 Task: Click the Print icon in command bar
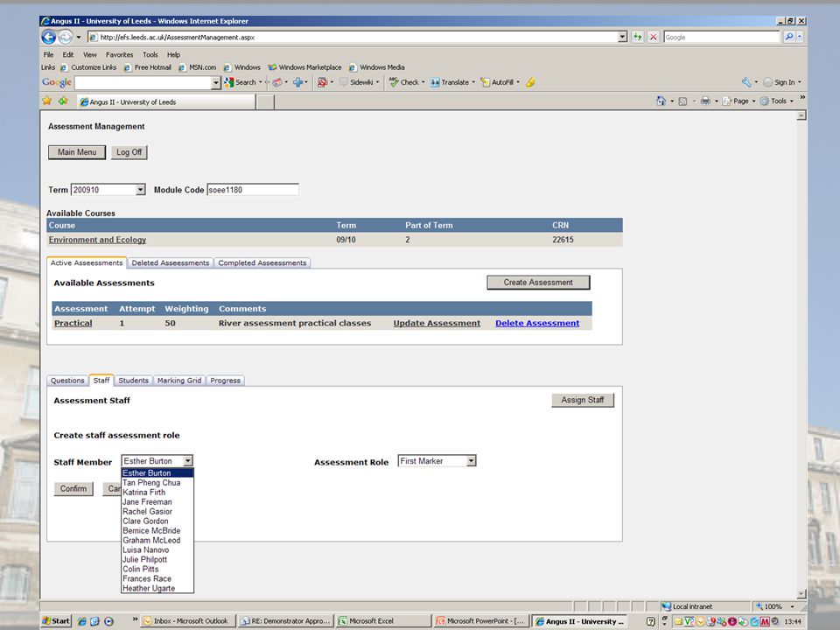point(705,101)
